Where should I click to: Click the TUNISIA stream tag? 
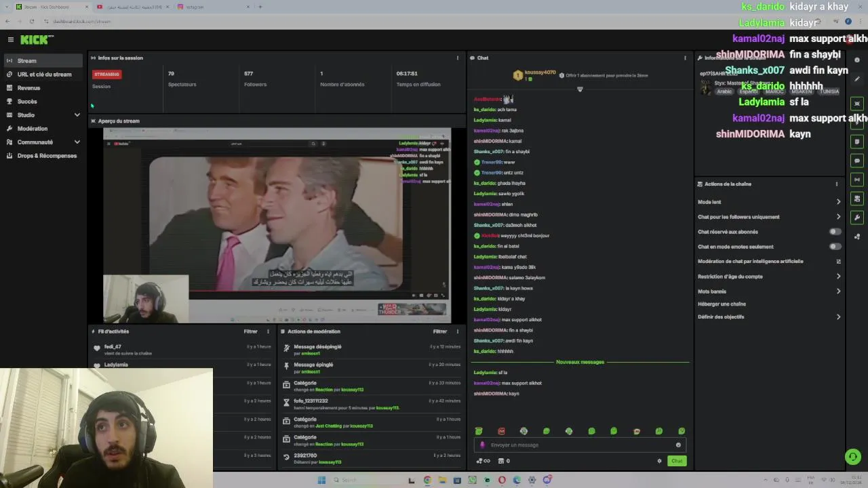(829, 91)
